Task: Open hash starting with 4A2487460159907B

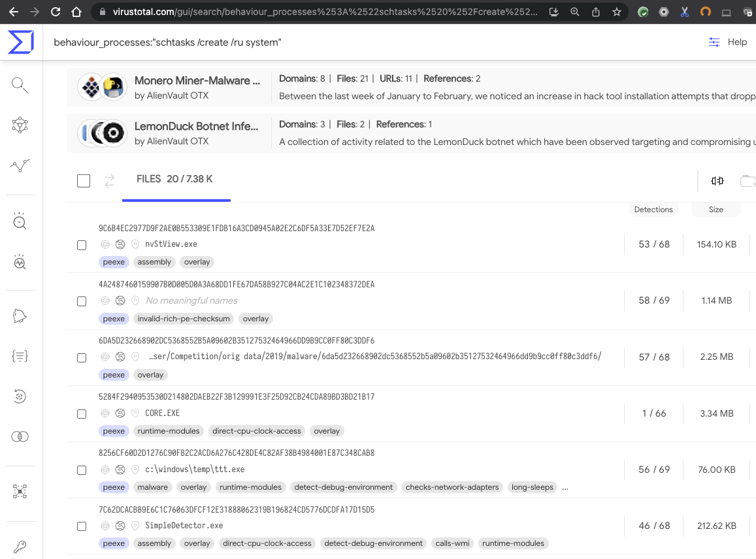Action: [x=237, y=284]
